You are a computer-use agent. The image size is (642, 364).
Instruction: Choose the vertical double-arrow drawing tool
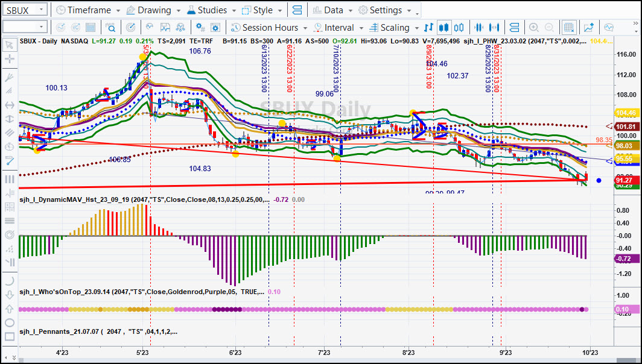tap(9, 119)
